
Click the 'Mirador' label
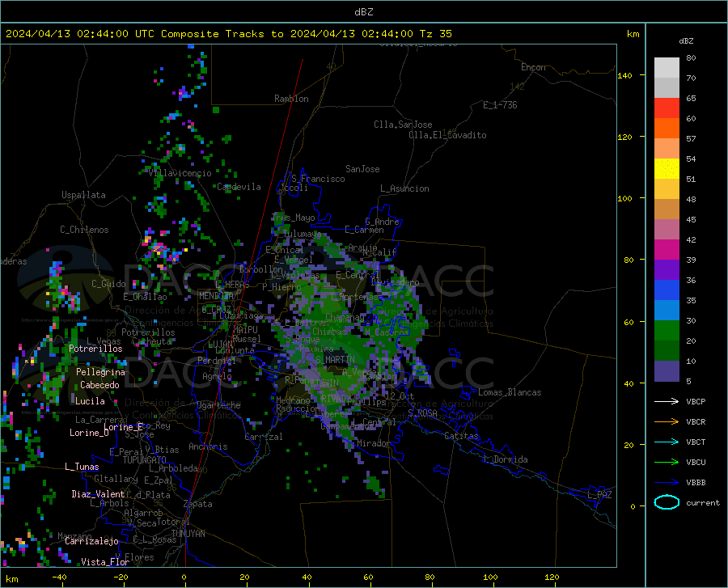pos(374,443)
